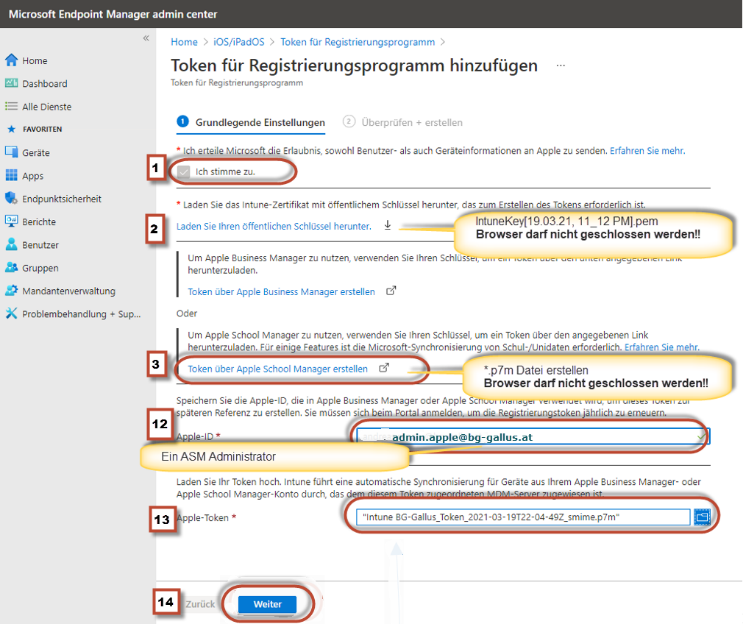Click the download arrow icon beside public key link

coord(388,226)
